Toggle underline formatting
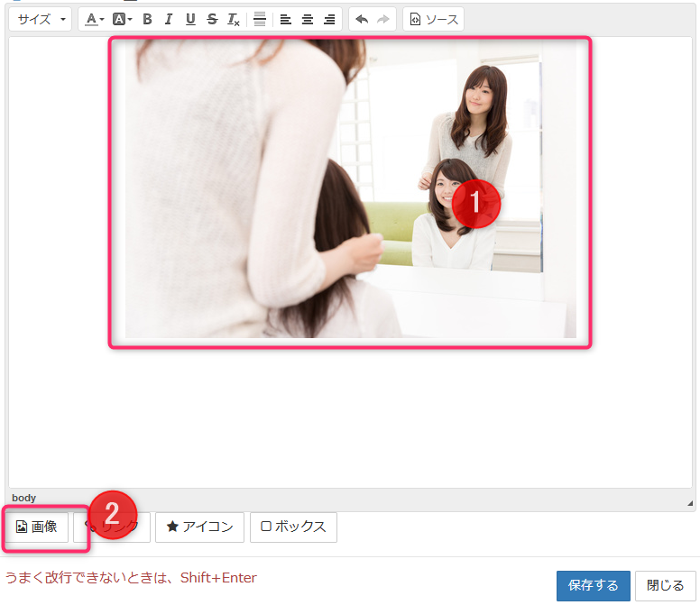Image resolution: width=700 pixels, height=605 pixels. (x=189, y=19)
